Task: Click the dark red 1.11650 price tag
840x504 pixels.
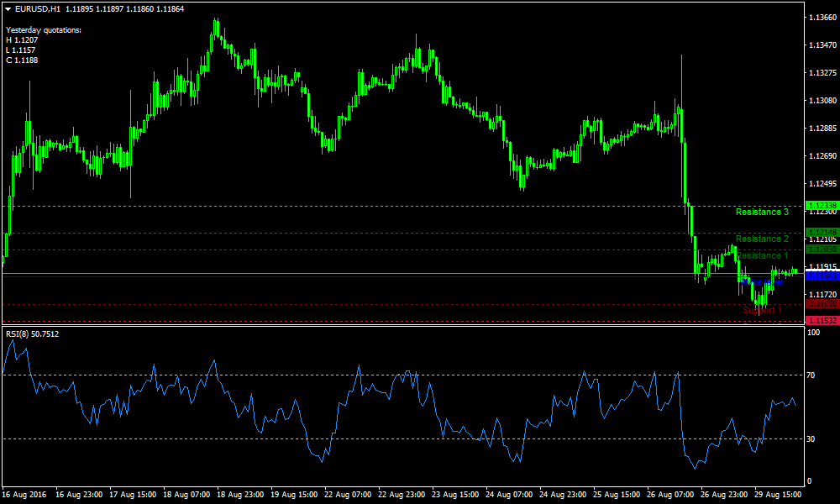Action: click(x=821, y=304)
